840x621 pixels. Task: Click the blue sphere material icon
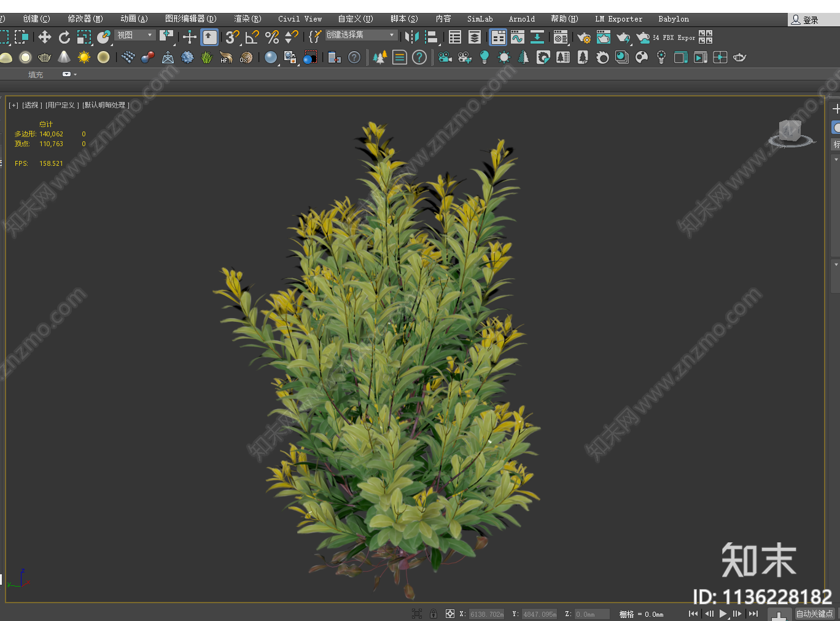pyautogui.click(x=271, y=57)
